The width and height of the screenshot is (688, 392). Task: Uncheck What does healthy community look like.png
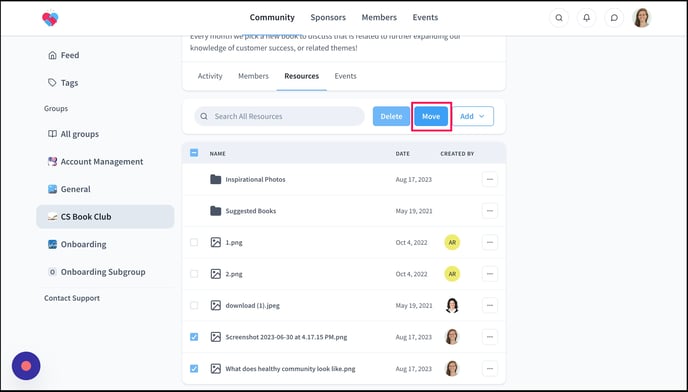pyautogui.click(x=194, y=368)
